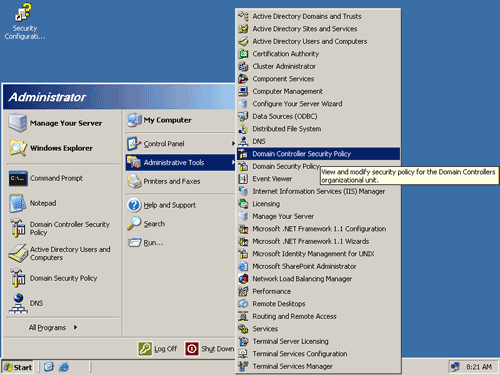500x375 pixels.
Task: Open Manage Your Server in Administrative Tools submenu
Action: tap(318, 216)
